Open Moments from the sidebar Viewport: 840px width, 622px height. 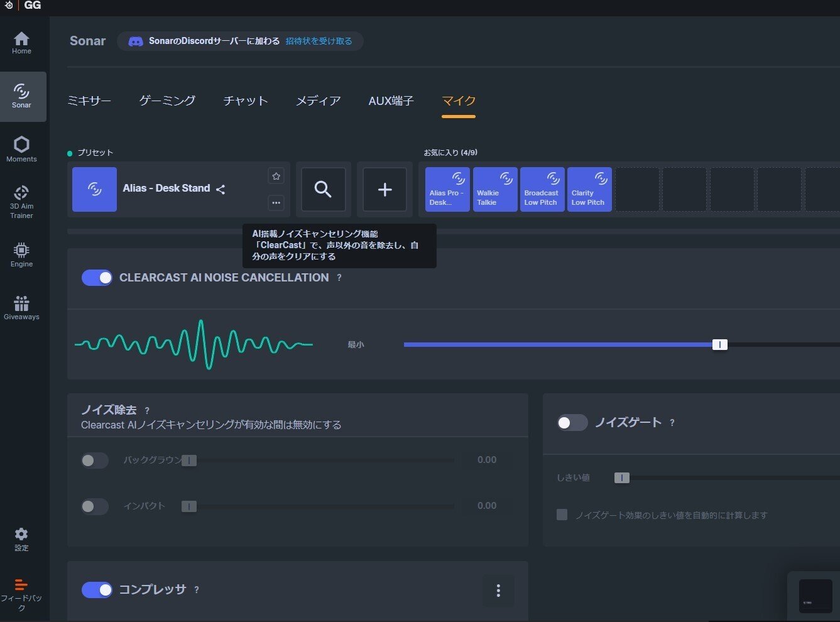pos(22,148)
